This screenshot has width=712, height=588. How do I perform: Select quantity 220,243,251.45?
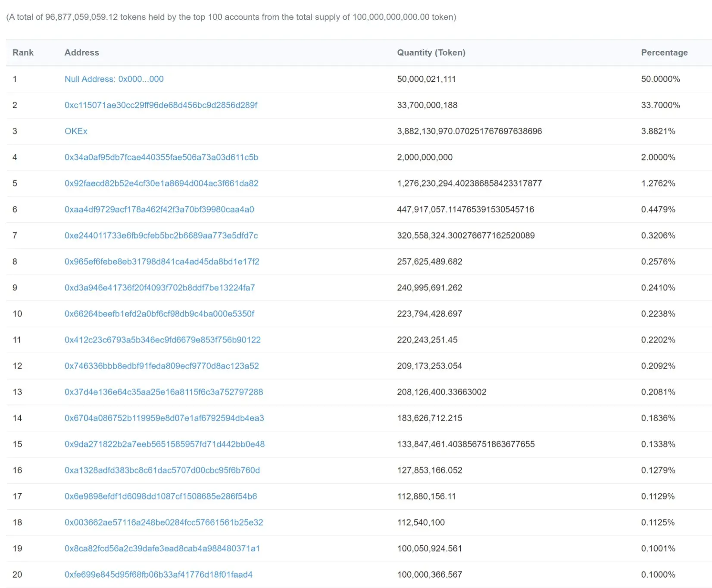pos(427,339)
